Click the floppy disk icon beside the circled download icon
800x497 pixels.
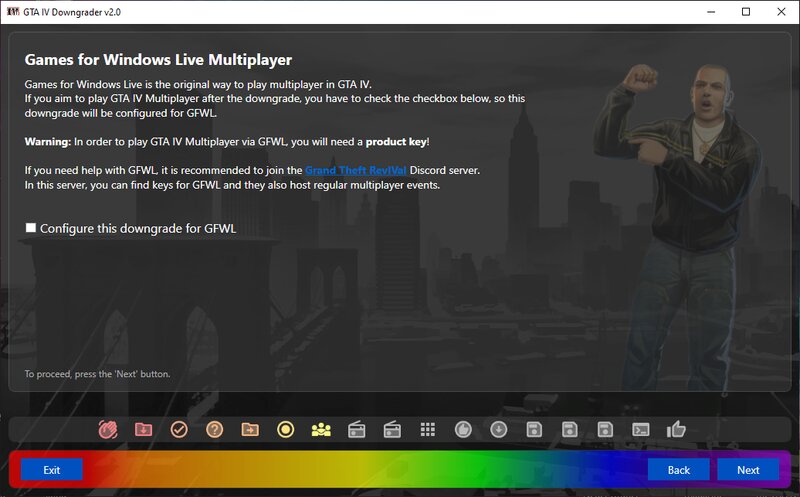coord(534,430)
